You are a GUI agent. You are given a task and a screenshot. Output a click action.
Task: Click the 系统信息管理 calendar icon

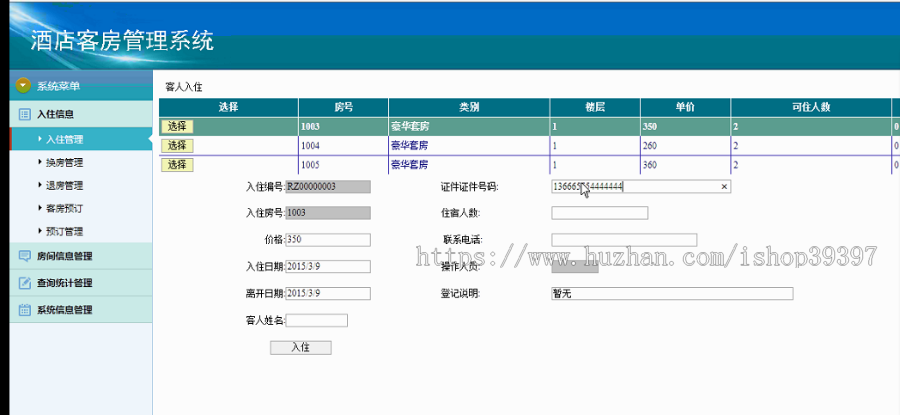(x=25, y=310)
